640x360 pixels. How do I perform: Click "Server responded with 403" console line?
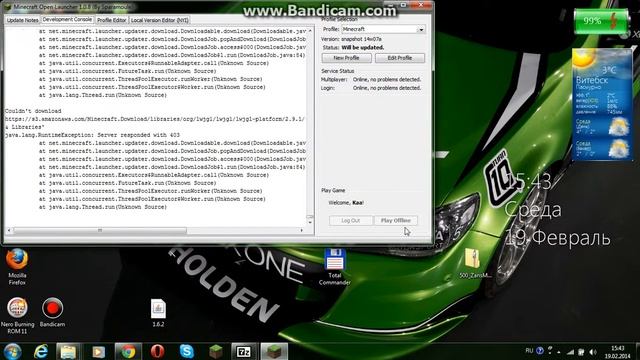click(138, 135)
